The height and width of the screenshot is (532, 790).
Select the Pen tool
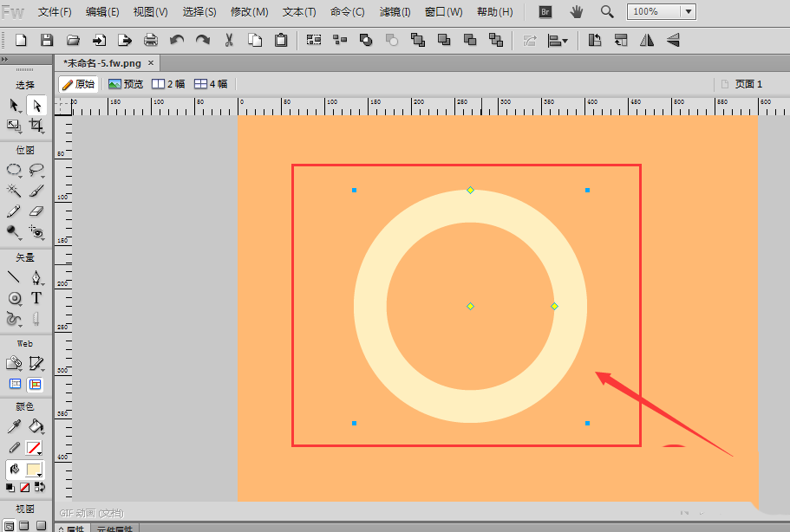(36, 277)
